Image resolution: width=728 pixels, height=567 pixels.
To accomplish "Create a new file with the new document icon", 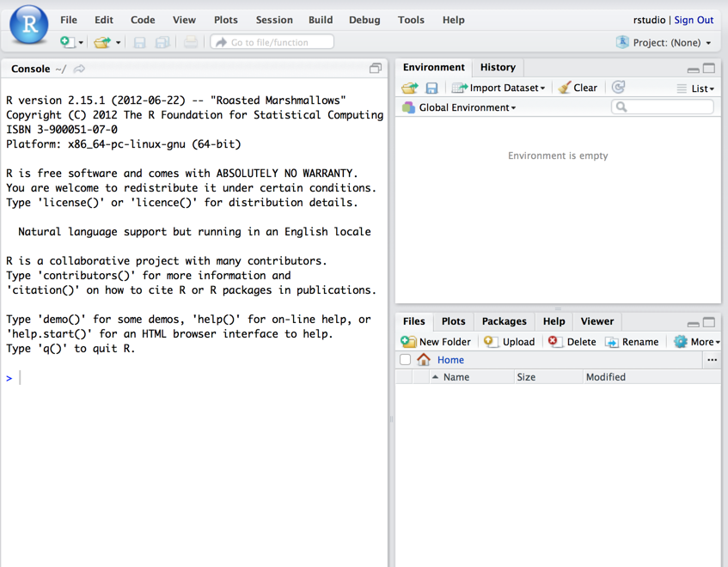I will point(66,40).
